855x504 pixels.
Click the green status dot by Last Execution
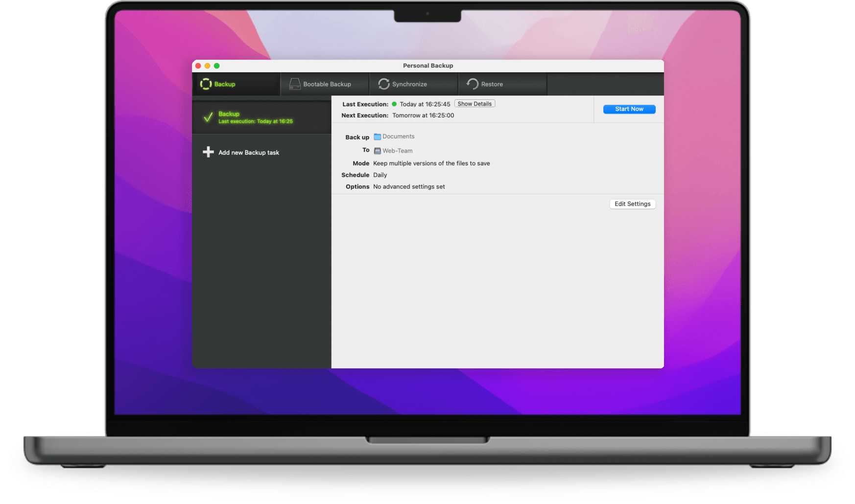394,104
